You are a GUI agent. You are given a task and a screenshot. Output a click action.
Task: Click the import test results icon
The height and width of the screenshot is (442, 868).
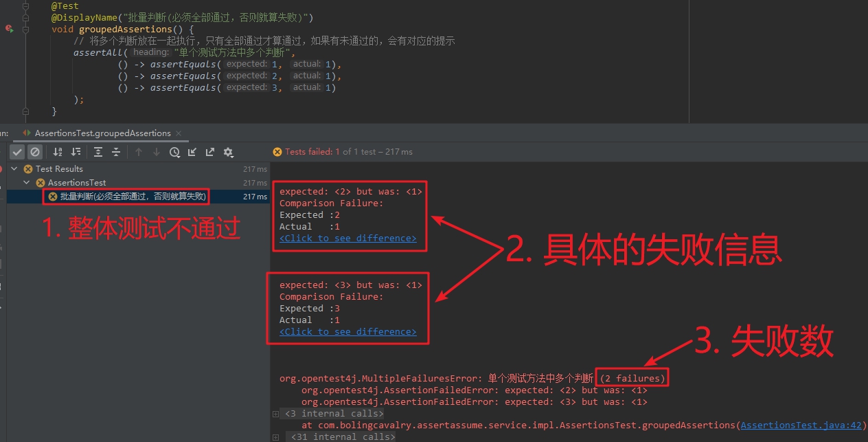[x=192, y=152]
